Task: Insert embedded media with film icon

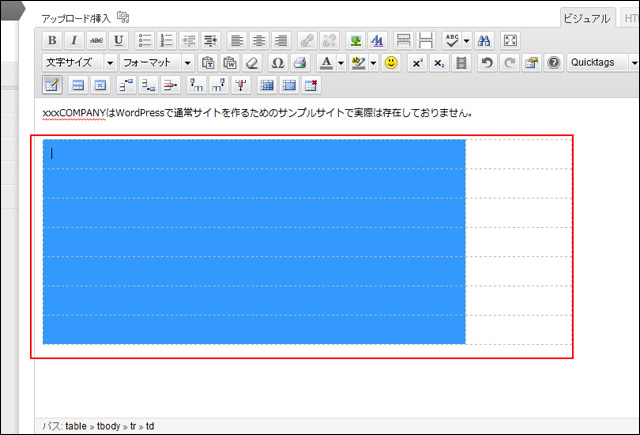Action: tap(461, 63)
